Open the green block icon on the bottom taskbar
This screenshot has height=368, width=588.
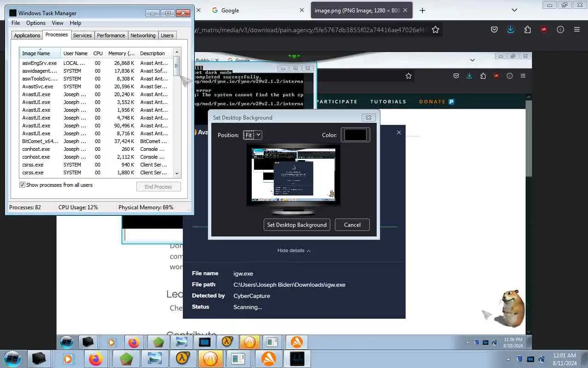pyautogui.click(x=126, y=359)
